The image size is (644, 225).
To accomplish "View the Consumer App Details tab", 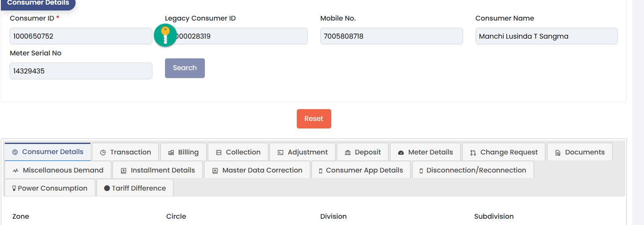I will [x=361, y=170].
